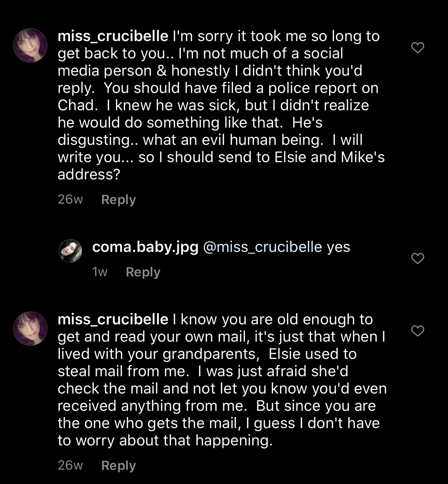Open the coma.baby.jpg profile picture
The width and height of the screenshot is (448, 484).
click(70, 250)
